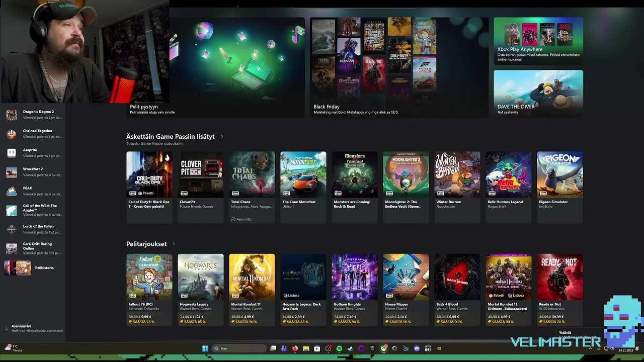Open Ready or Not deal card
644x362 pixels.
(x=560, y=290)
